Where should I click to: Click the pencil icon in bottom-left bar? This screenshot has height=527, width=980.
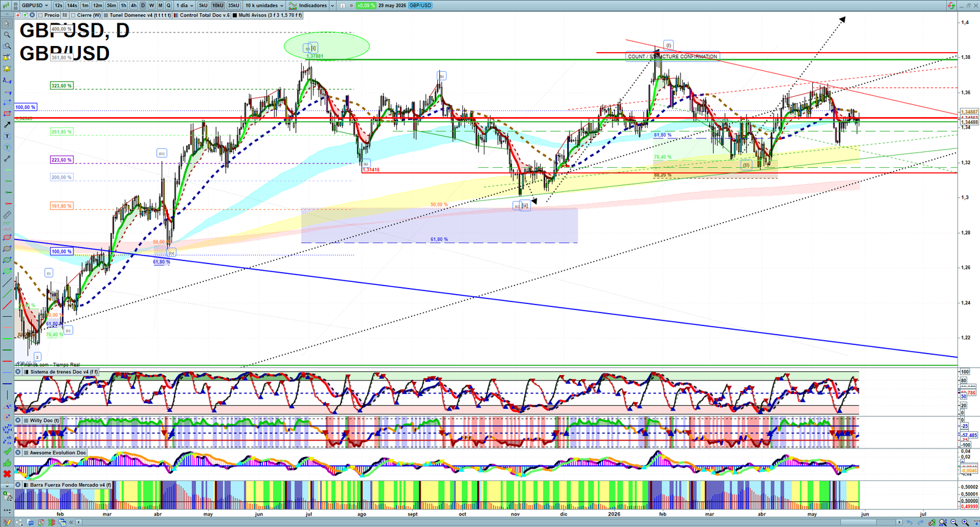pyautogui.click(x=7, y=522)
